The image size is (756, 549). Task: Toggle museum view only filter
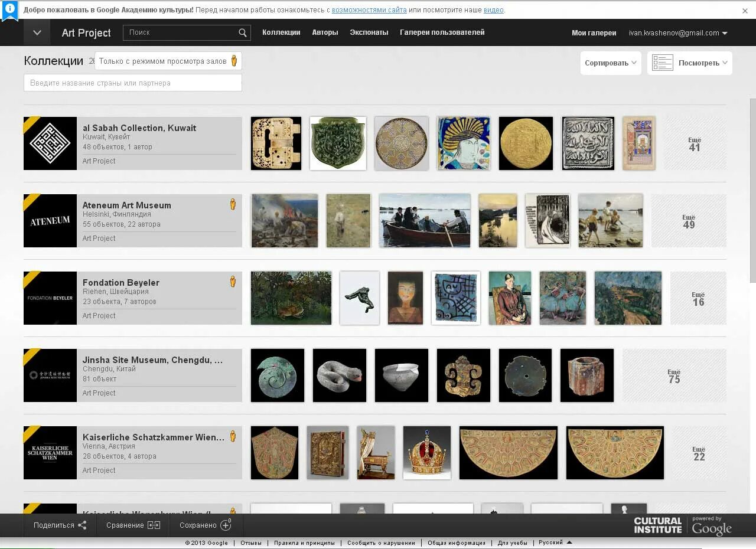coord(168,61)
